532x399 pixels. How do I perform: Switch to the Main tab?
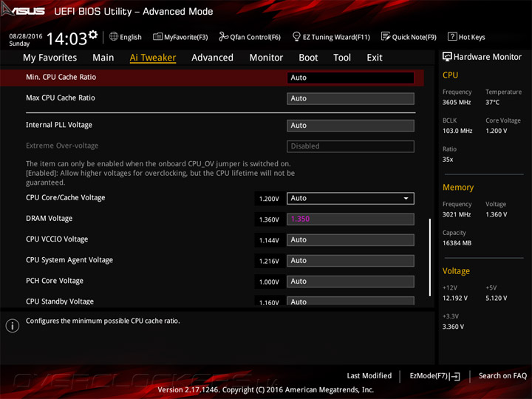tap(103, 58)
